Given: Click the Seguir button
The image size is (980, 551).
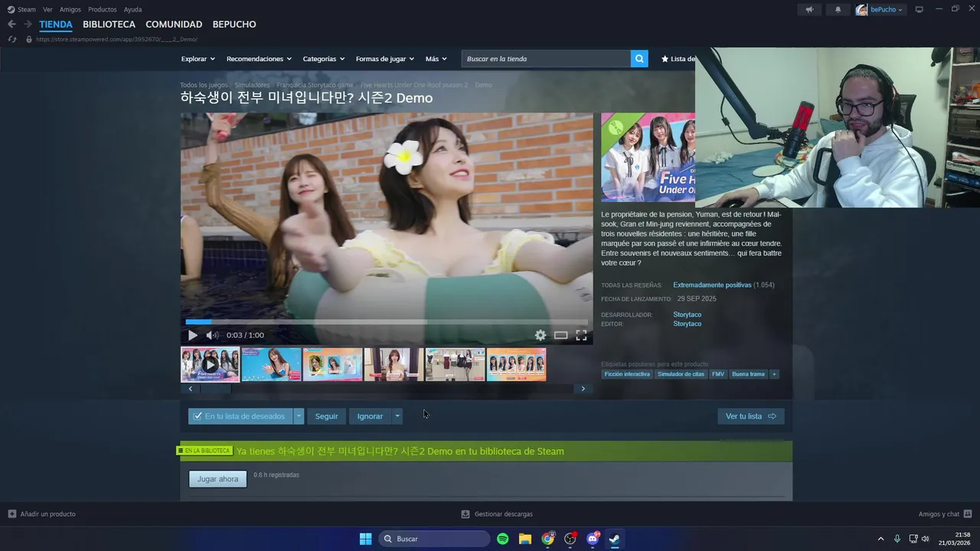Looking at the screenshot, I should (326, 416).
